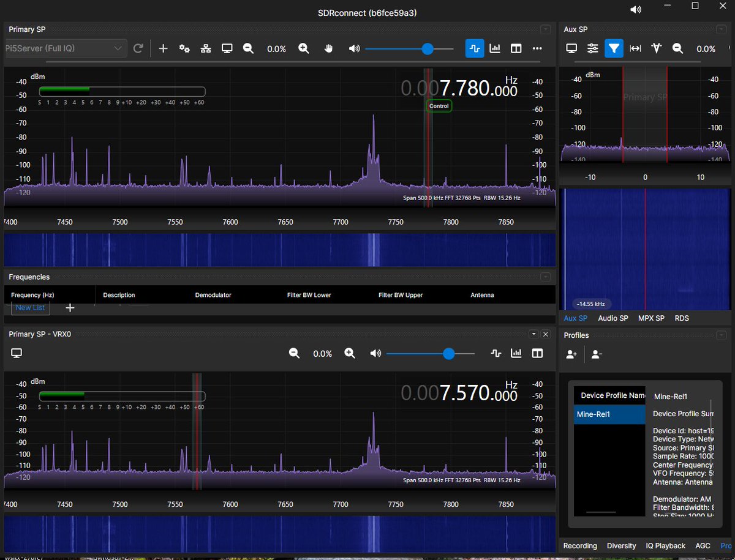735x560 pixels.
Task: Open the Recording tab
Action: tap(580, 545)
